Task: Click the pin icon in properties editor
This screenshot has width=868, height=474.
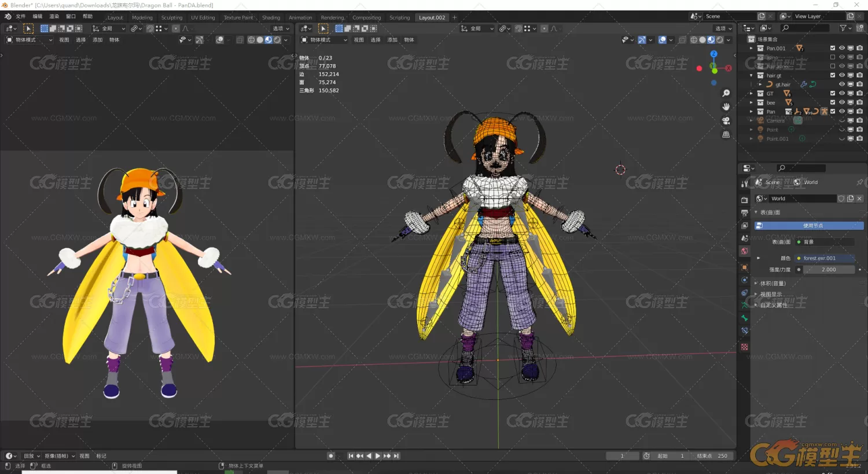Action: [x=859, y=182]
